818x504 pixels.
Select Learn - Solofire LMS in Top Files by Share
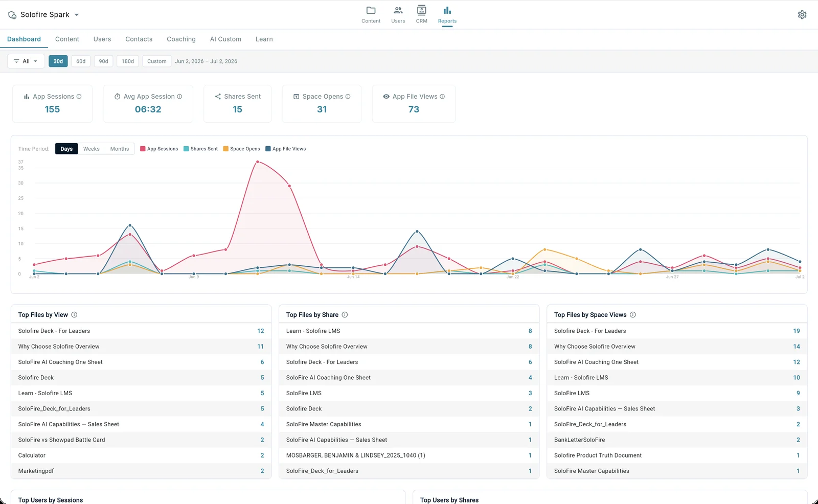[x=409, y=331]
